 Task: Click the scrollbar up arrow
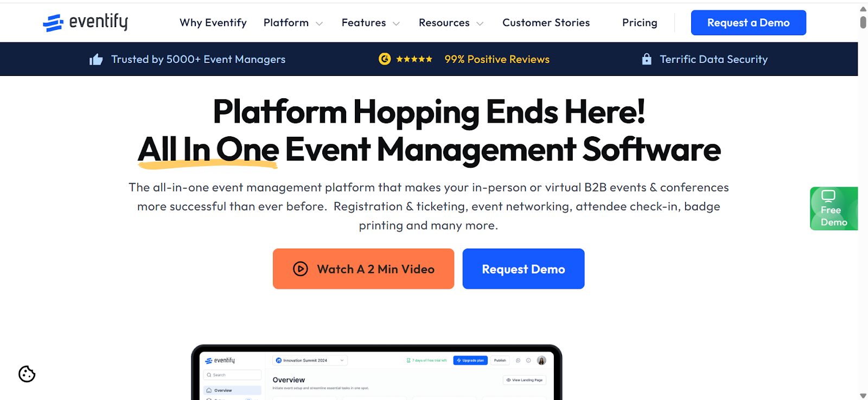coord(863,9)
